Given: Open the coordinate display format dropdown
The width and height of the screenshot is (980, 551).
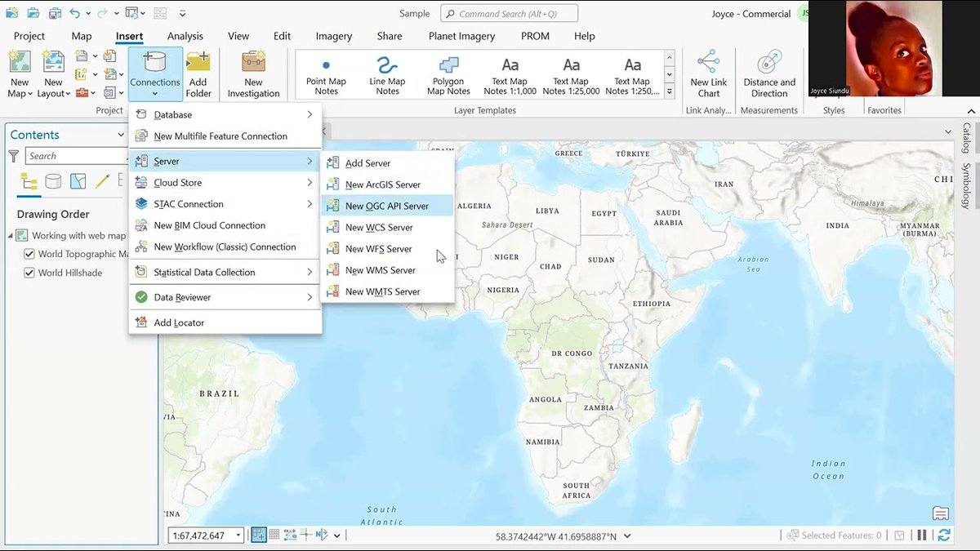Looking at the screenshot, I should coord(627,536).
